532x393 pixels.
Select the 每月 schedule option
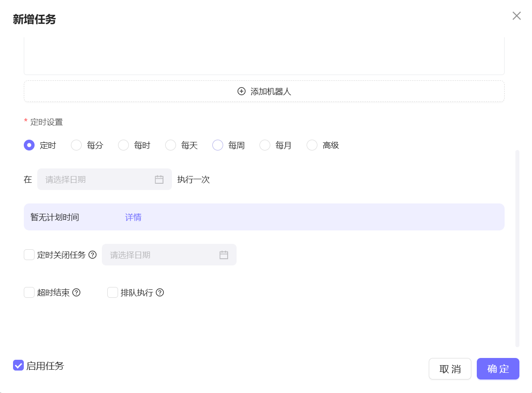[x=264, y=145]
